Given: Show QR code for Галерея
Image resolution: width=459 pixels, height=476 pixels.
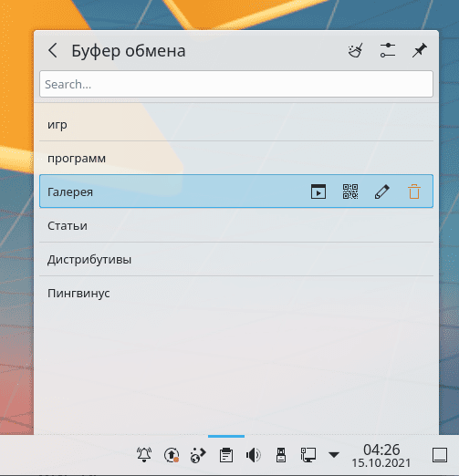Looking at the screenshot, I should [350, 191].
